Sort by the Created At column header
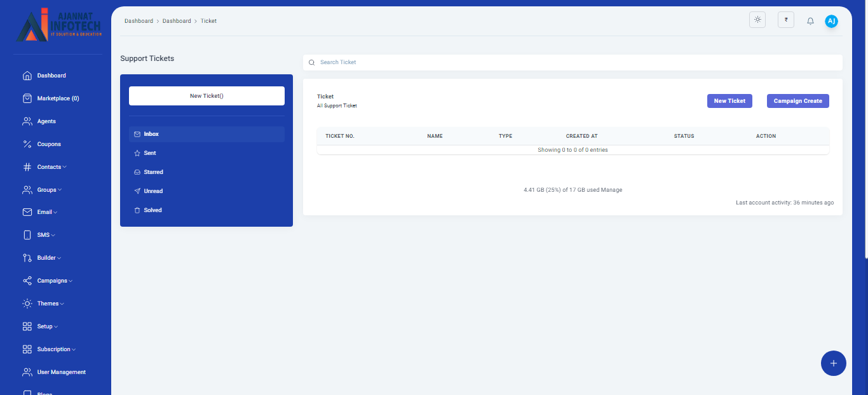Screen dimensions: 868x395 [581, 136]
